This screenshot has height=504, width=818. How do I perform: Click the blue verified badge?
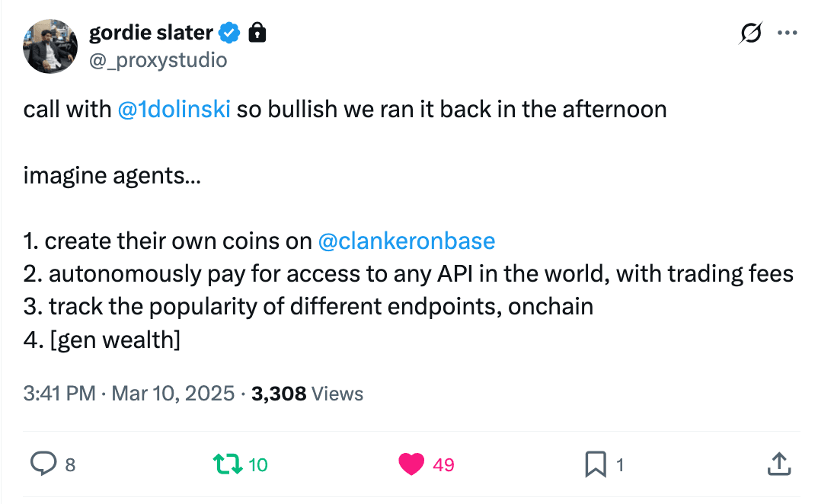[x=228, y=32]
